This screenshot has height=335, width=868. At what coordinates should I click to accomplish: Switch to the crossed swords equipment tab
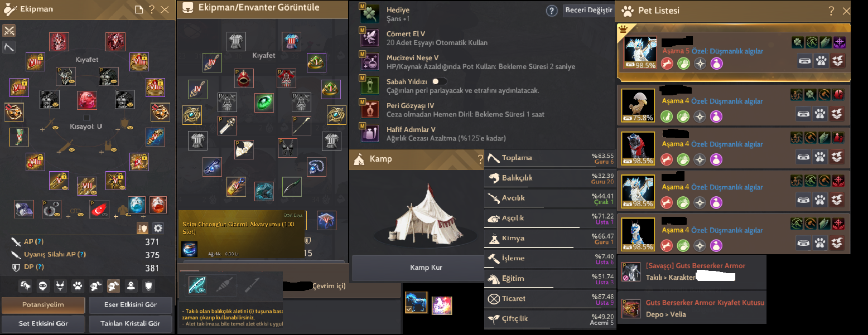click(9, 30)
